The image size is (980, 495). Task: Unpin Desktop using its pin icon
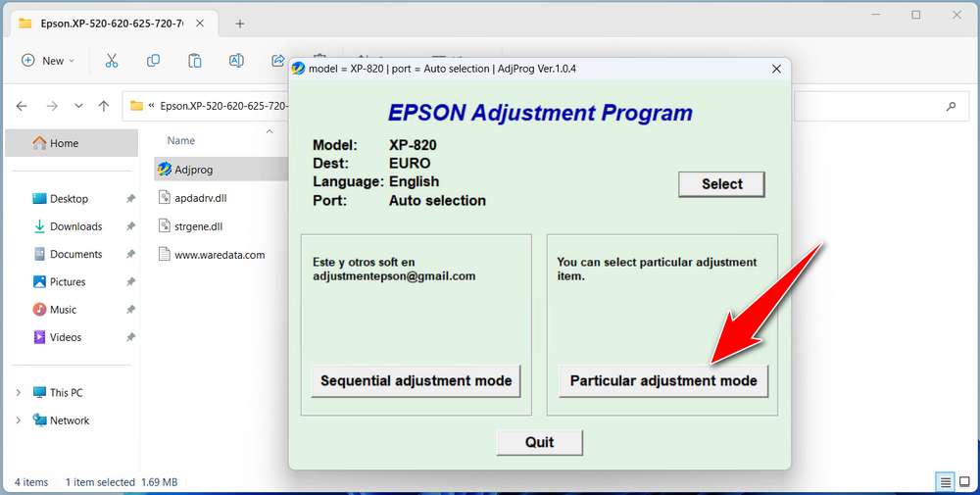[130, 199]
